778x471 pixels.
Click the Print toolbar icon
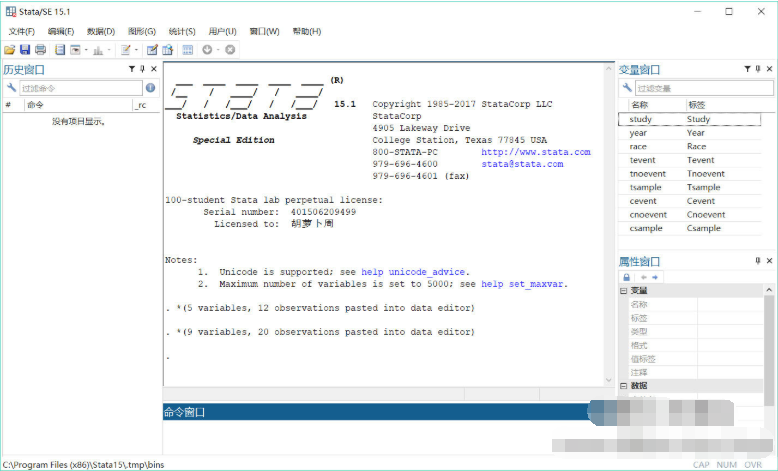click(40, 49)
